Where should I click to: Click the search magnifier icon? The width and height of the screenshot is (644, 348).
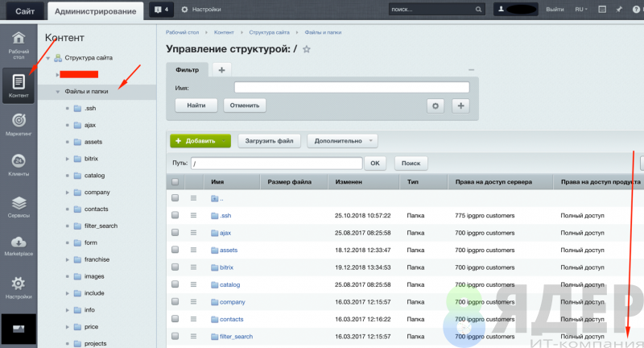tap(478, 10)
